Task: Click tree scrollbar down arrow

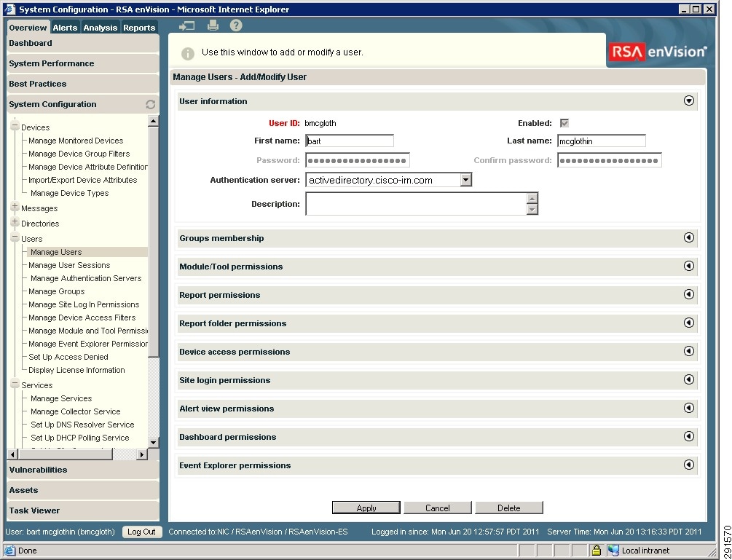Action: [153, 442]
